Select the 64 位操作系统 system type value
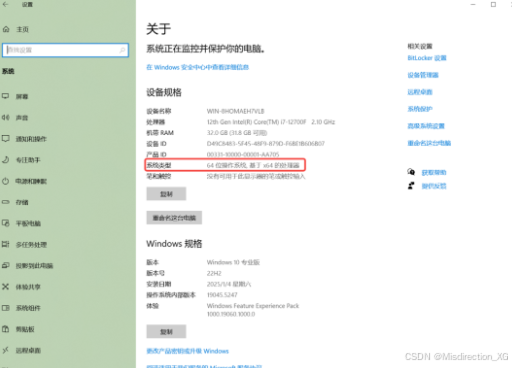512x368 pixels. pos(253,165)
